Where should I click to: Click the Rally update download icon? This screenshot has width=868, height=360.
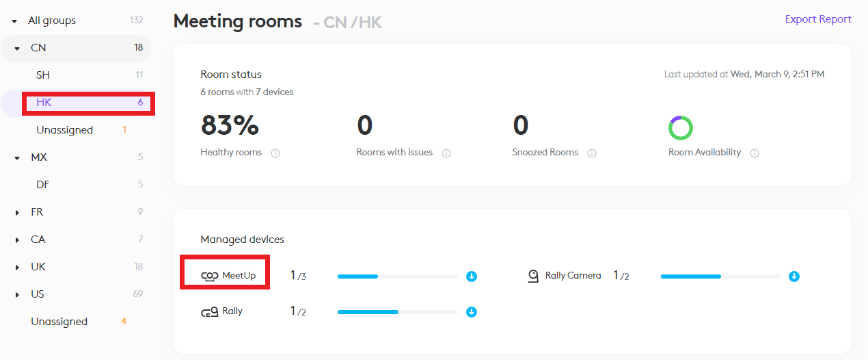[472, 312]
